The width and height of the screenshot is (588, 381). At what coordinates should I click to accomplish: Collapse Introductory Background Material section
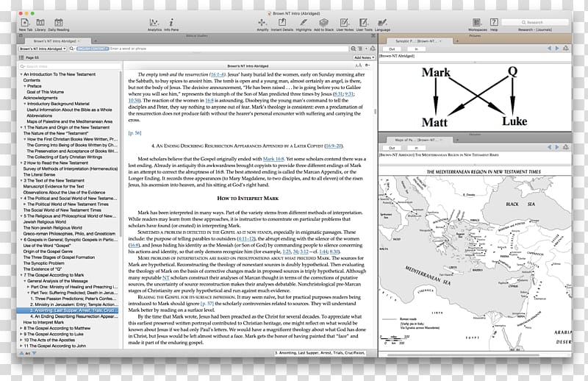(x=25, y=104)
